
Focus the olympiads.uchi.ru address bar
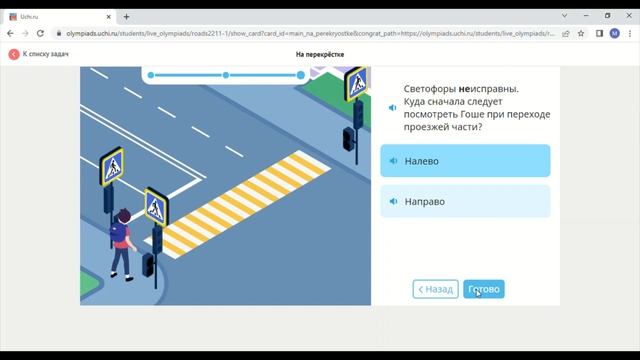click(310, 33)
